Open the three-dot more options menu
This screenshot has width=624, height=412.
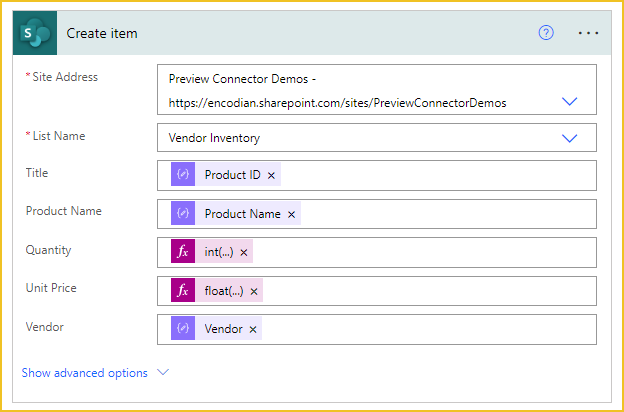[588, 33]
